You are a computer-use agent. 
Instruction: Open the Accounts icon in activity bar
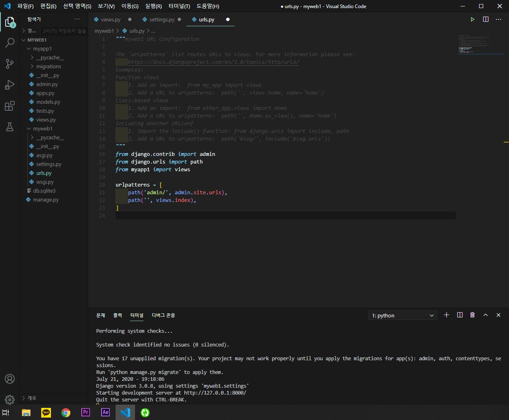[x=10, y=379]
